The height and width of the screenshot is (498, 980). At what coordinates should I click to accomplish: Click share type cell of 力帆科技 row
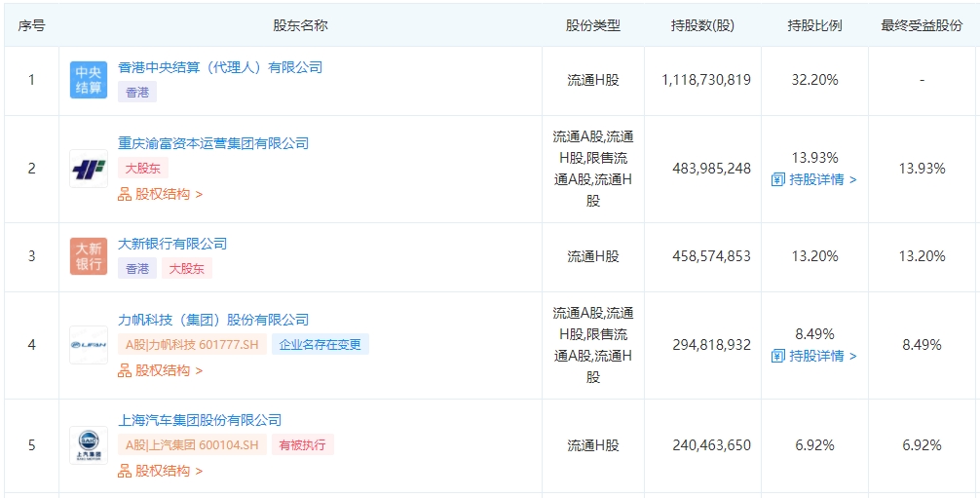pyautogui.click(x=593, y=345)
